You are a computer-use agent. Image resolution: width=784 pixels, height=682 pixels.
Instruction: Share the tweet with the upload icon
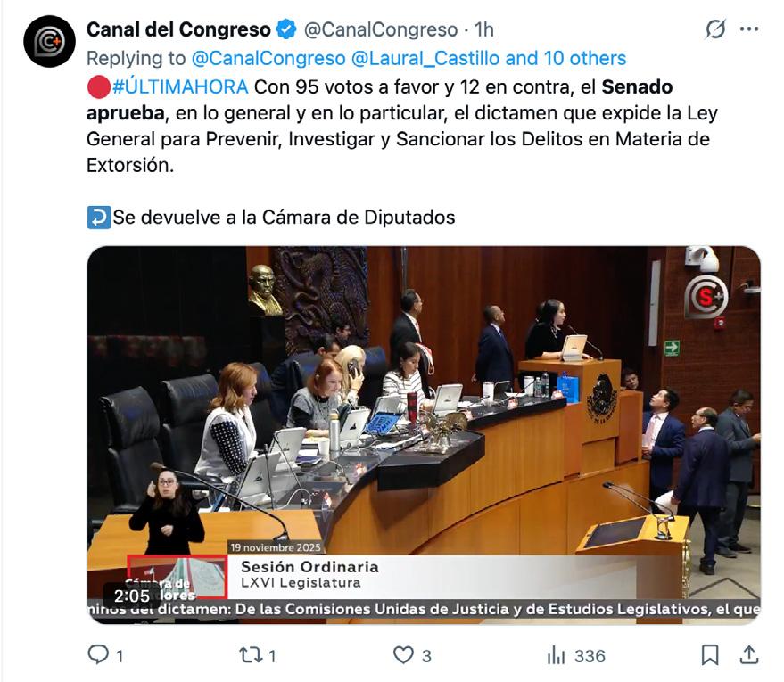click(x=749, y=654)
